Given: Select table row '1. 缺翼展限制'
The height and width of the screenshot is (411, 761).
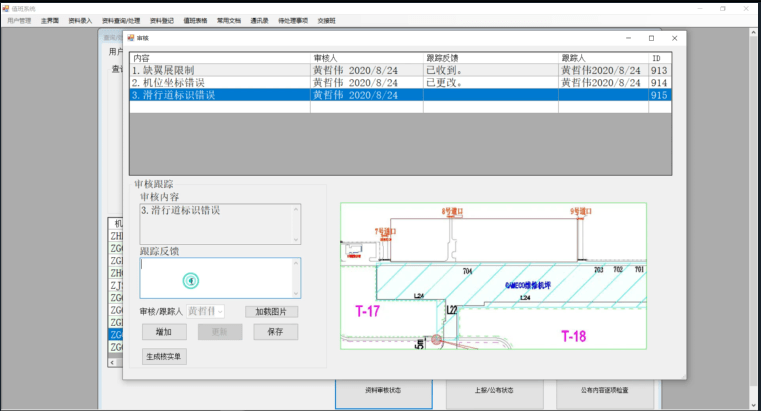Looking at the screenshot, I should coord(400,70).
